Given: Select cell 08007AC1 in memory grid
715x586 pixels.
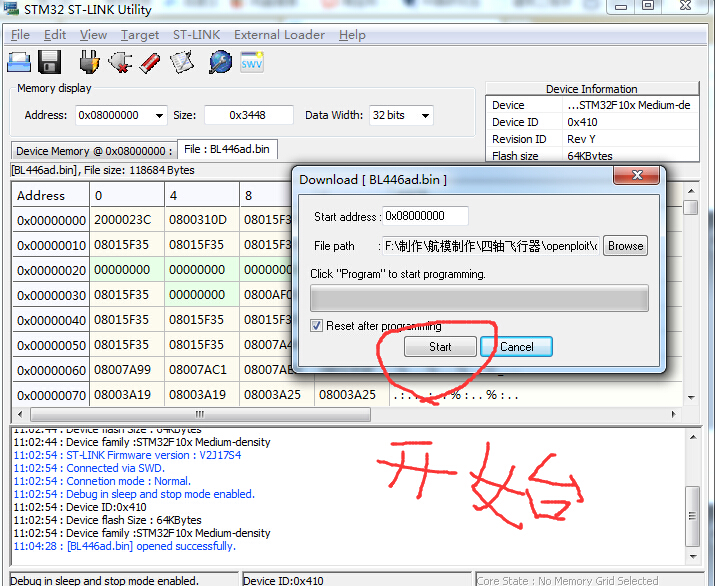Looking at the screenshot, I should [202, 369].
